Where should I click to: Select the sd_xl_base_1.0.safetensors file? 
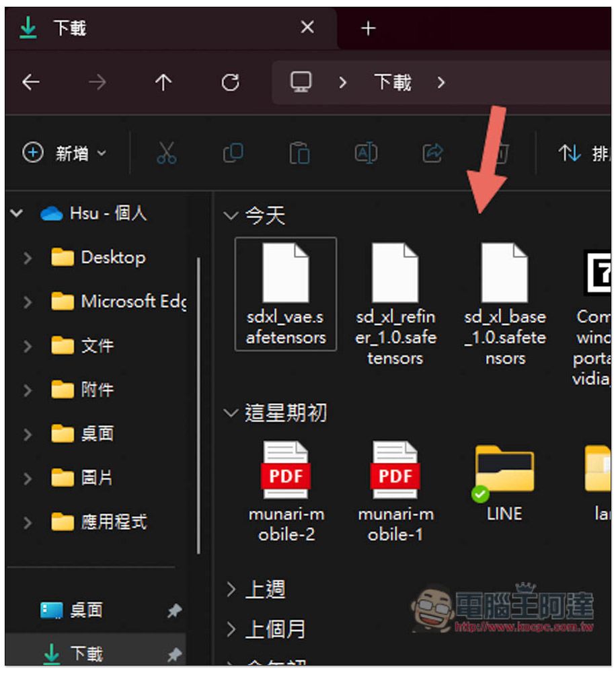point(505,304)
